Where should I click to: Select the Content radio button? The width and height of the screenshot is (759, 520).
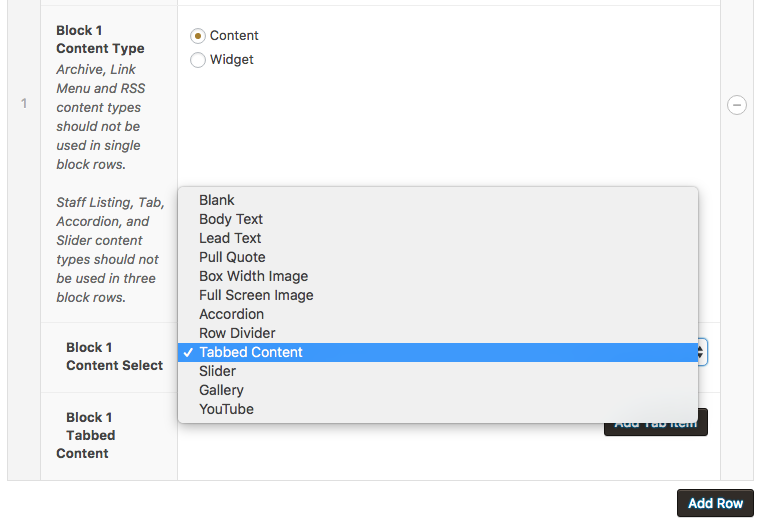click(x=197, y=36)
